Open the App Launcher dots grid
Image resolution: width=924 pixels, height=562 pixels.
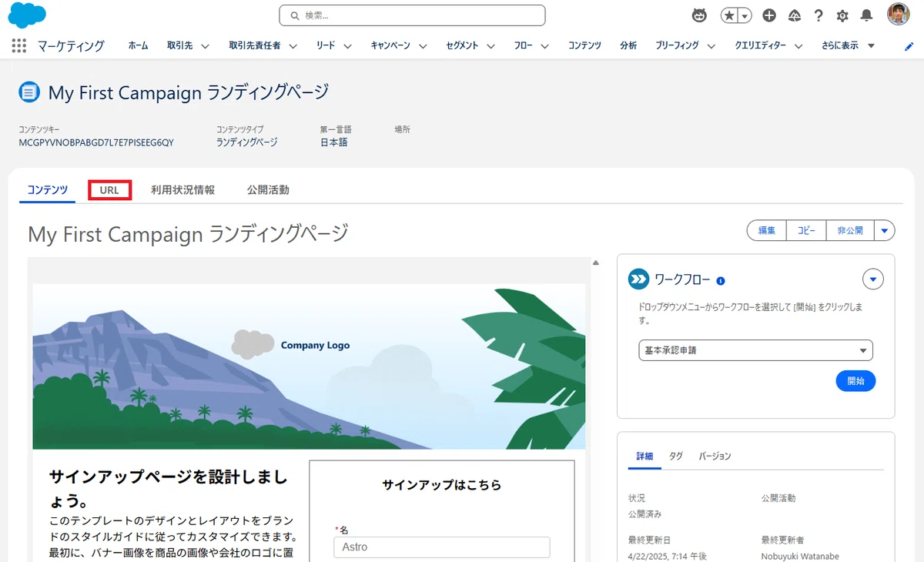[x=19, y=45]
